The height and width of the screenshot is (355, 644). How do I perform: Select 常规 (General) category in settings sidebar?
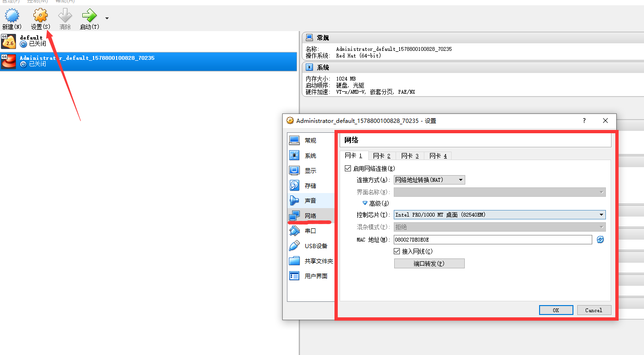(x=310, y=140)
